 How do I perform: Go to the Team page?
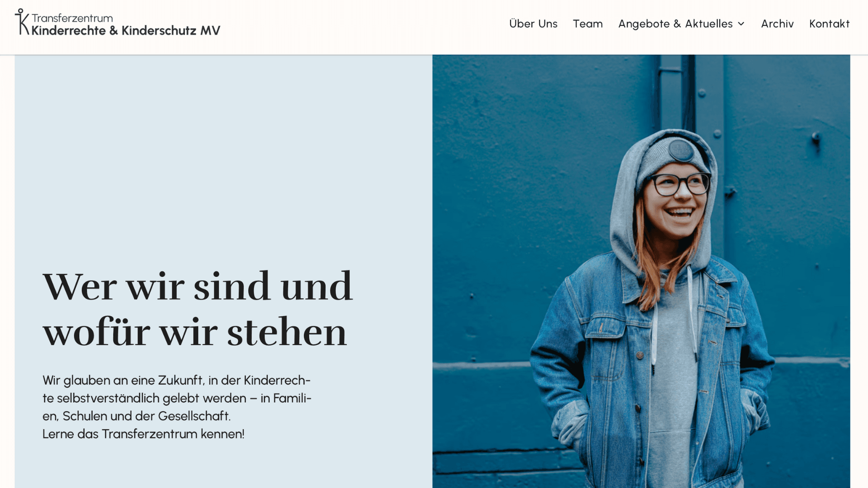click(588, 23)
